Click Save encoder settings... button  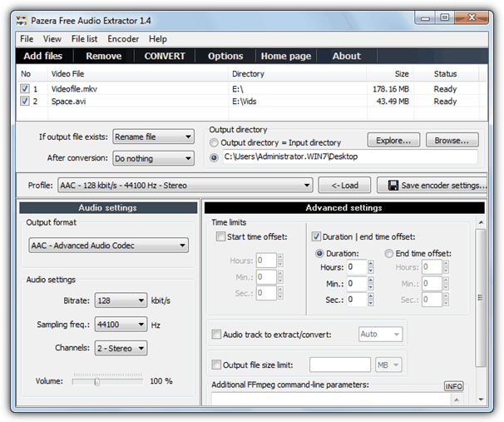tap(432, 186)
